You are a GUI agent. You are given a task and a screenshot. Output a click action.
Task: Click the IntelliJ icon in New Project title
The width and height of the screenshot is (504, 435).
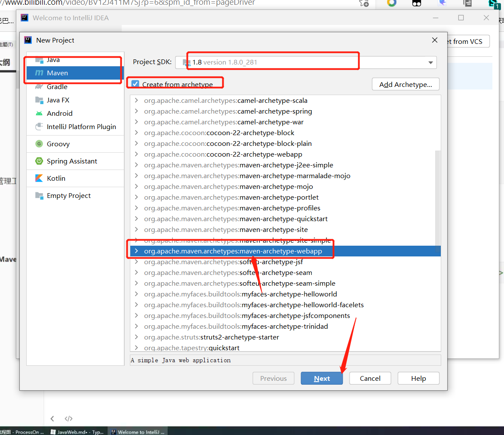tap(28, 40)
